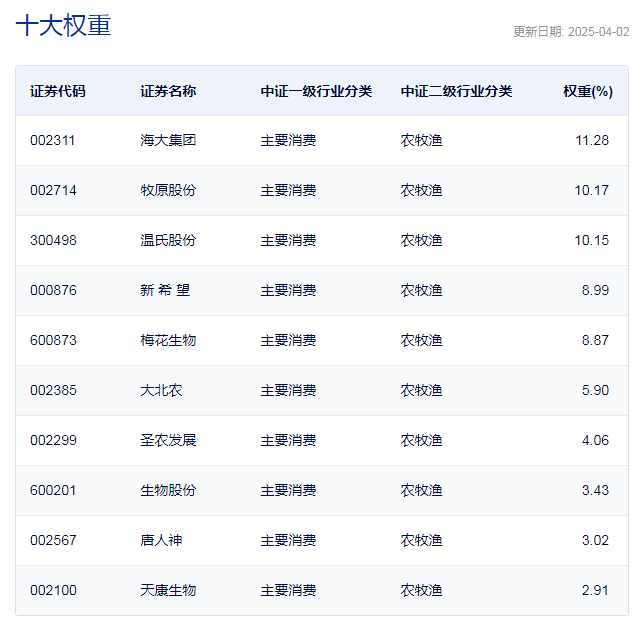The height and width of the screenshot is (623, 637).
Task: Open the 海大集团 security name
Action: tap(168, 140)
